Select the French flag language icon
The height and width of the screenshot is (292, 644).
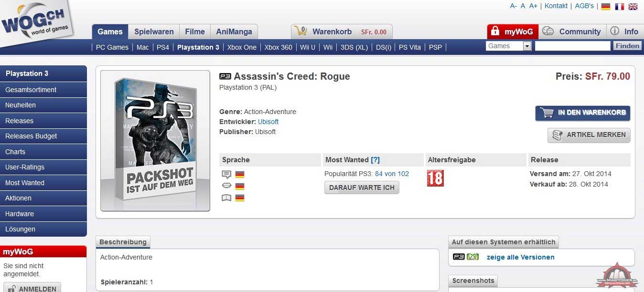[619, 6]
